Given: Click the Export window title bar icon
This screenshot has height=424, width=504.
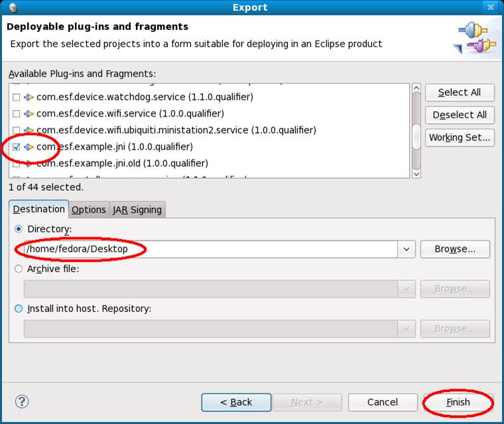Looking at the screenshot, I should coord(13,7).
